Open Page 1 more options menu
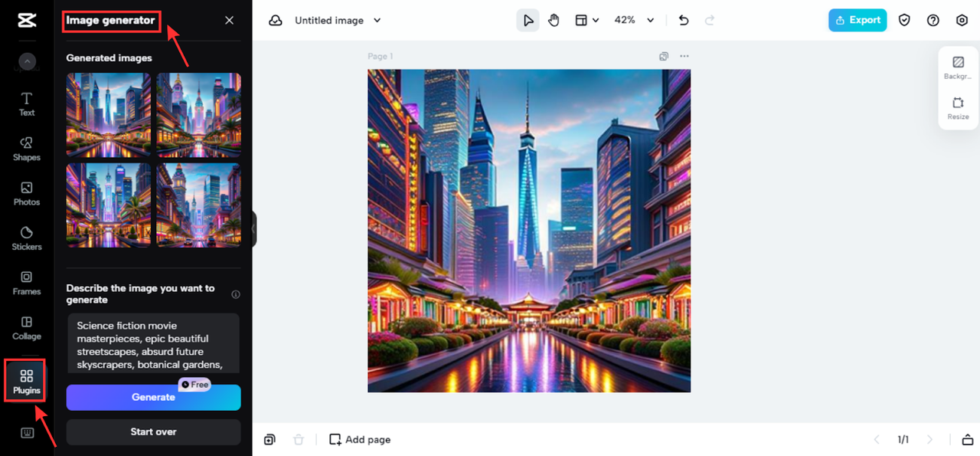The height and width of the screenshot is (456, 980). click(x=684, y=56)
